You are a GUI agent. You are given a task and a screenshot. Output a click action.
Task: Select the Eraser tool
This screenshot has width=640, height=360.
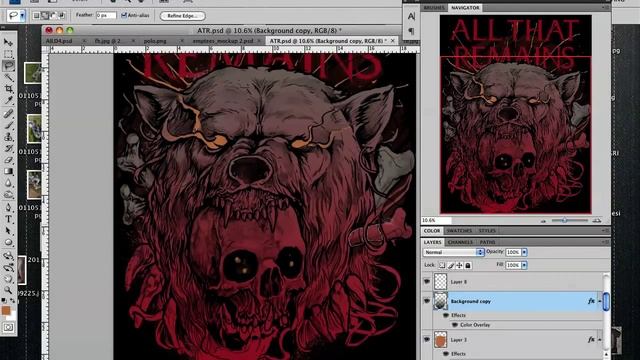8,160
